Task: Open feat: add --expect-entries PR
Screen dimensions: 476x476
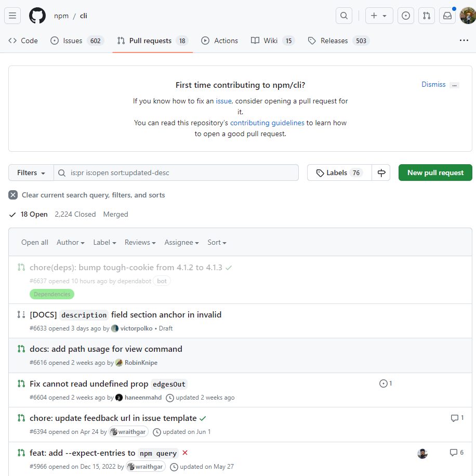Action: pyautogui.click(x=104, y=453)
